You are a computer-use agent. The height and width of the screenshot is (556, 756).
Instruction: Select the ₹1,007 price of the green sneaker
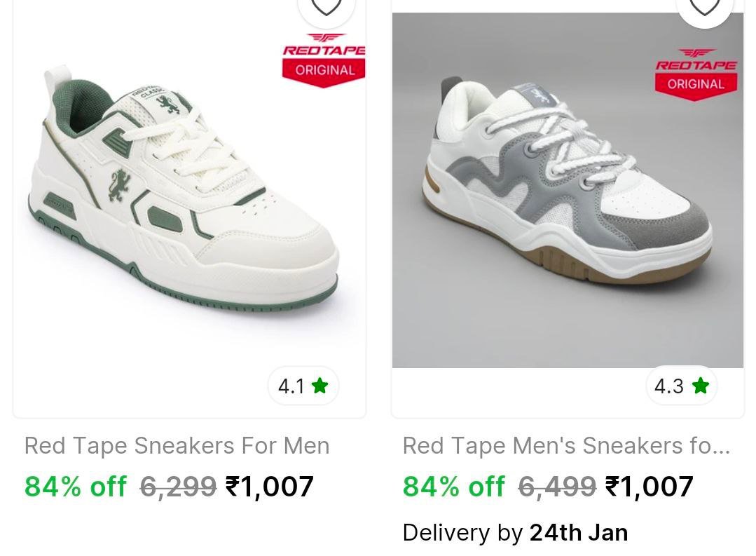(270, 486)
